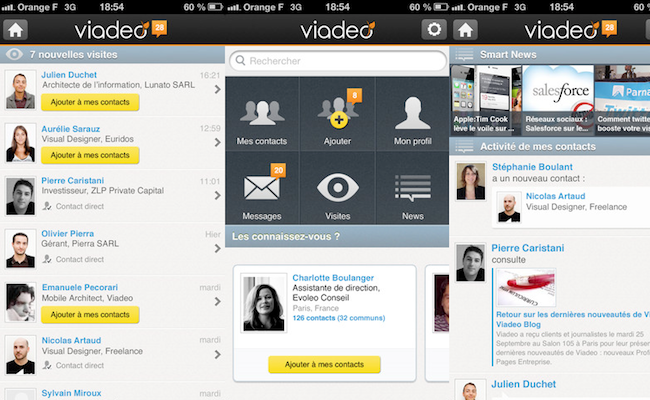Open Stéphanie Boulant's profile link
Image resolution: width=650 pixels, height=400 pixels.
532,167
